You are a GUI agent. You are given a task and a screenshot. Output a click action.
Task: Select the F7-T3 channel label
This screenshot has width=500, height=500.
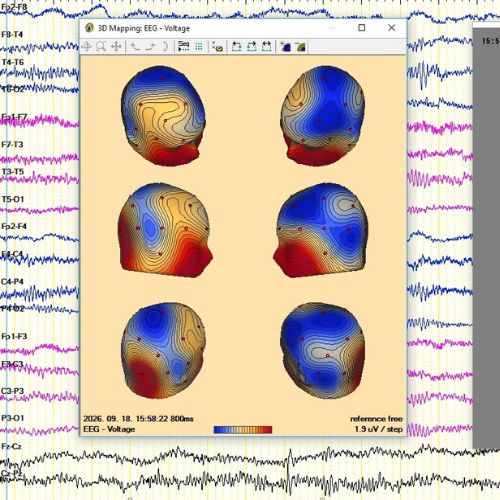point(12,144)
